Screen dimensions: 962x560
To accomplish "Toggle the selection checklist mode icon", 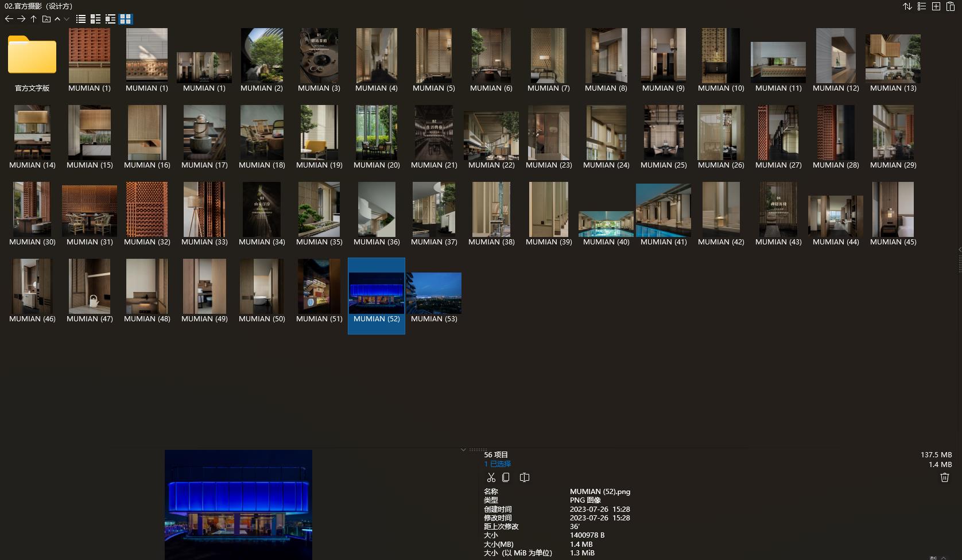I will (x=921, y=7).
